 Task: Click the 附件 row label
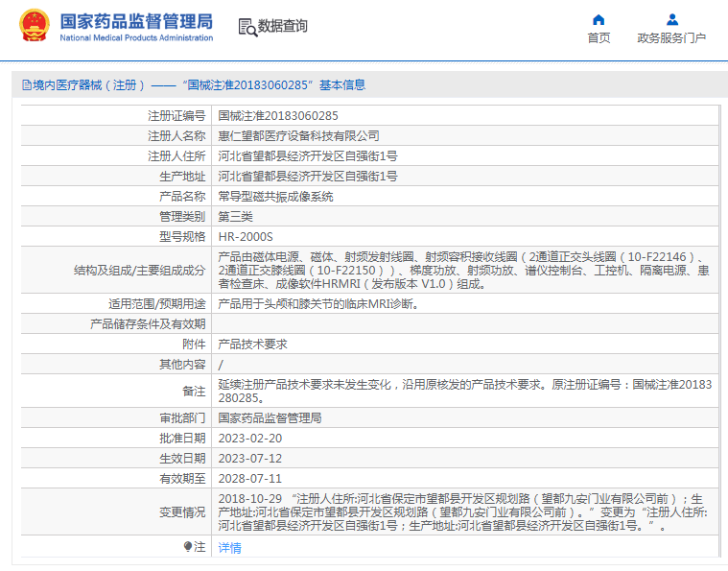[x=194, y=345]
